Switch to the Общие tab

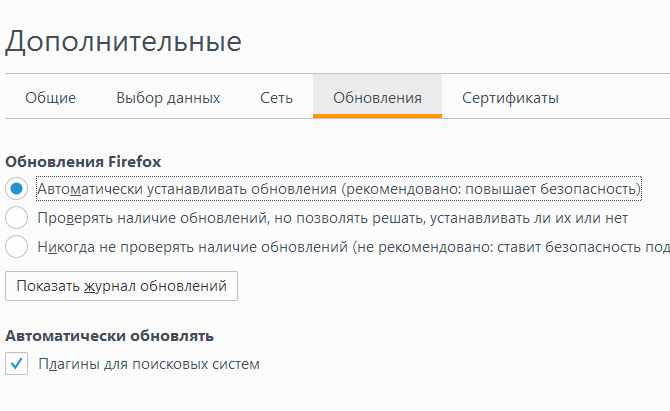(50, 98)
